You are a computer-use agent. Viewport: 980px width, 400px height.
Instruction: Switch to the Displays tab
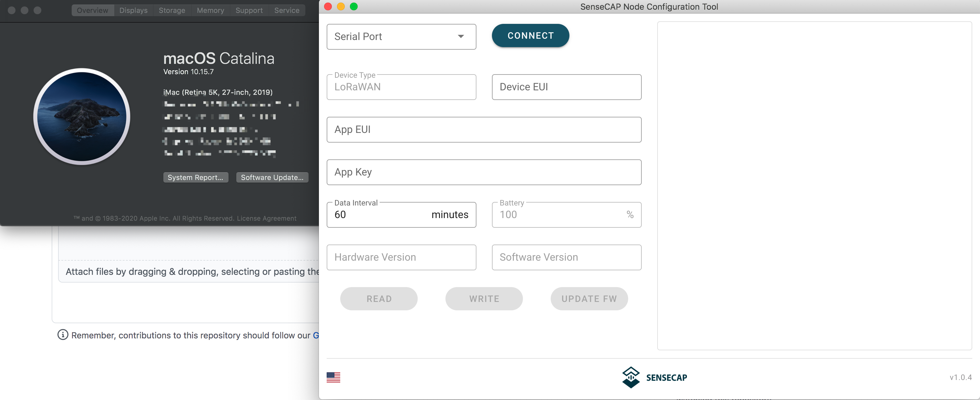[133, 10]
